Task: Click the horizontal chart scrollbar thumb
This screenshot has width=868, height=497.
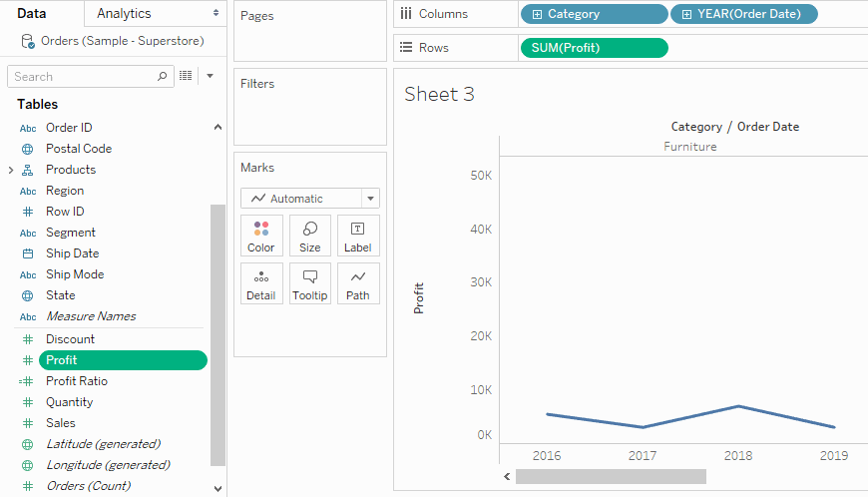Action: point(612,476)
